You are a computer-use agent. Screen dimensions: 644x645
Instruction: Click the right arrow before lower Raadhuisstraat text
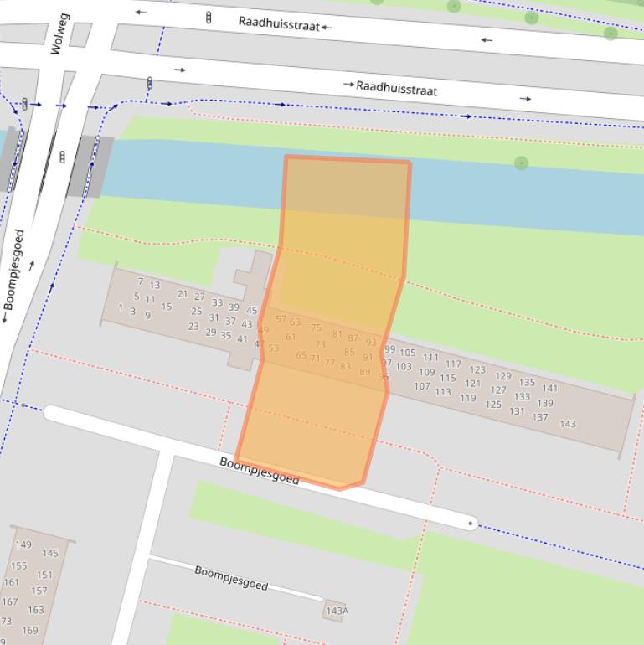[x=348, y=85]
